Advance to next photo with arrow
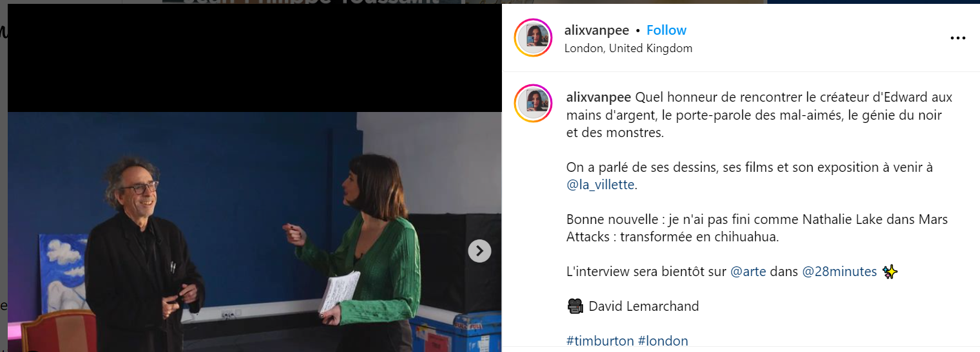The width and height of the screenshot is (980, 352). tap(479, 251)
